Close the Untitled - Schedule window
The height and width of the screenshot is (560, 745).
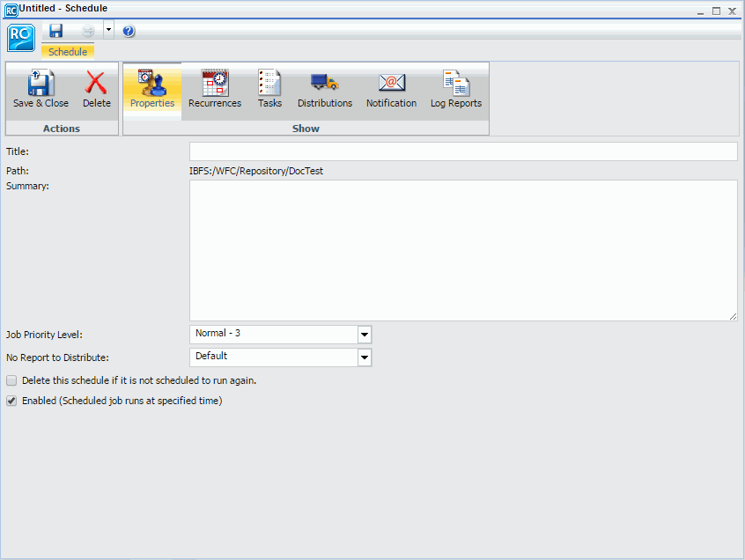click(732, 11)
